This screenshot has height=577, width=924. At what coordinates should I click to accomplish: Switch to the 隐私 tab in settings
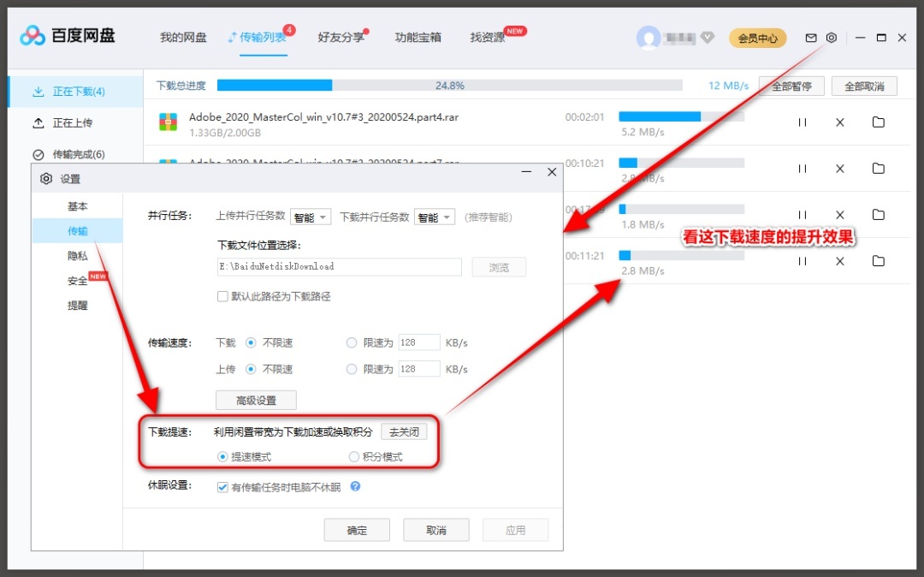click(77, 253)
